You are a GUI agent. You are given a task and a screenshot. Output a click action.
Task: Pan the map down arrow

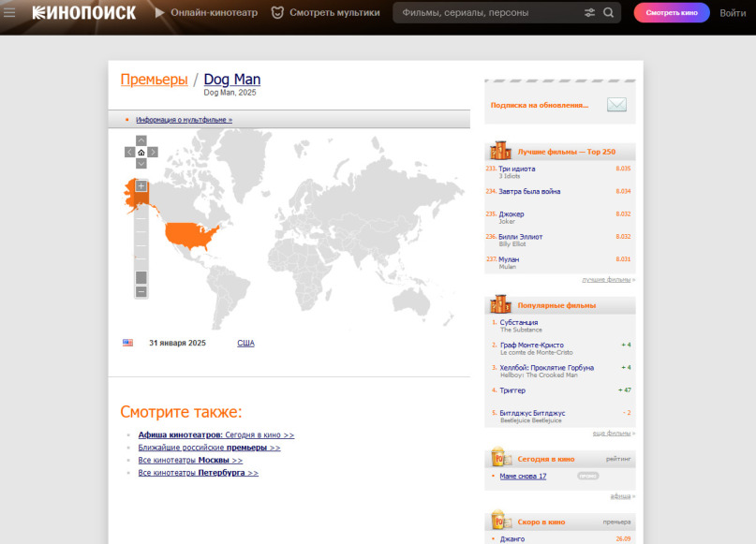(141, 164)
